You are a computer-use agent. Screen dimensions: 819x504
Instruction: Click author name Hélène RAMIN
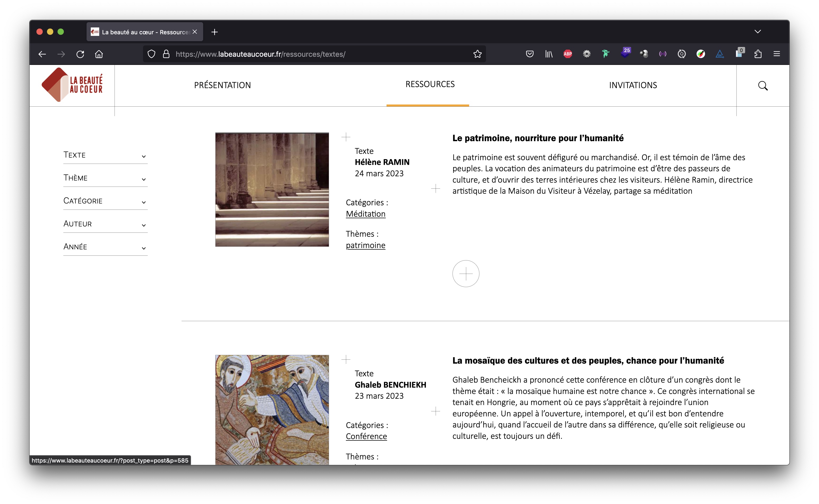tap(382, 162)
